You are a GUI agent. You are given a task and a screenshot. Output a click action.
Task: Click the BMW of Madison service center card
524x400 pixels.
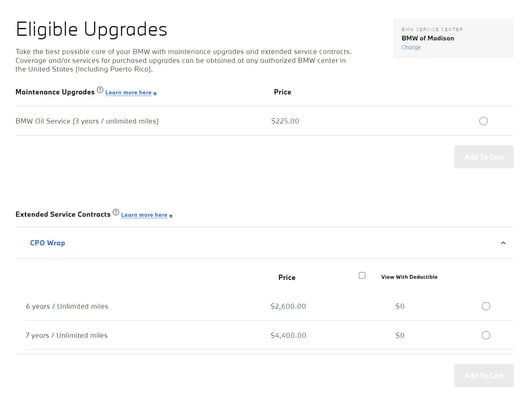453,39
